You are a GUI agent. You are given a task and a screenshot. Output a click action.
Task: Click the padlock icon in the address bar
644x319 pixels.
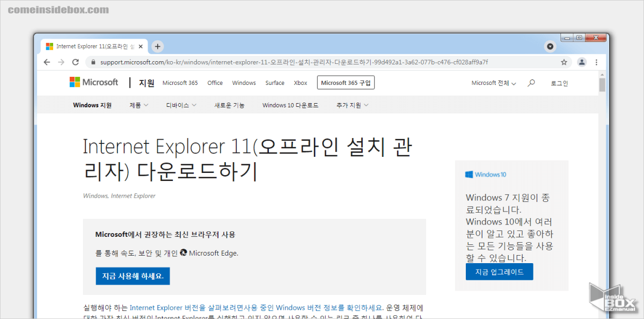coord(93,62)
